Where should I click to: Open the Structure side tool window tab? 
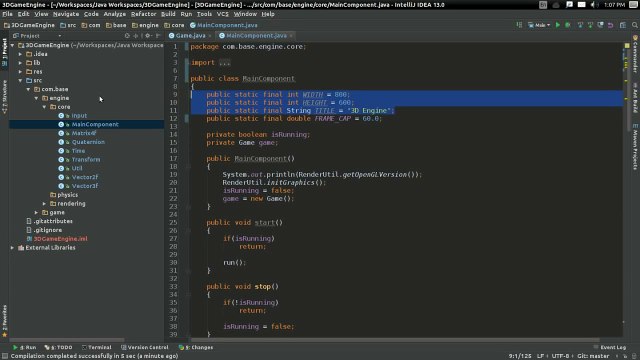pyautogui.click(x=4, y=97)
